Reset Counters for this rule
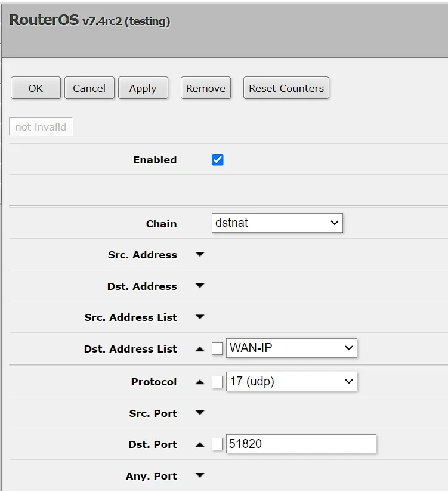Image resolution: width=448 pixels, height=491 pixels. 286,88
